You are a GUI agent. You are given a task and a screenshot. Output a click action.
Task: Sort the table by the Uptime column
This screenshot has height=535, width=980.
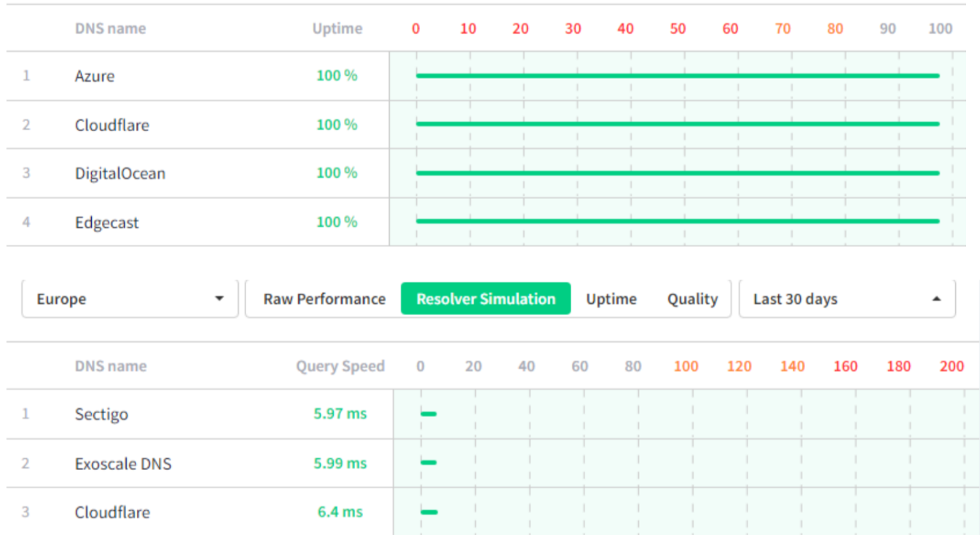337,28
